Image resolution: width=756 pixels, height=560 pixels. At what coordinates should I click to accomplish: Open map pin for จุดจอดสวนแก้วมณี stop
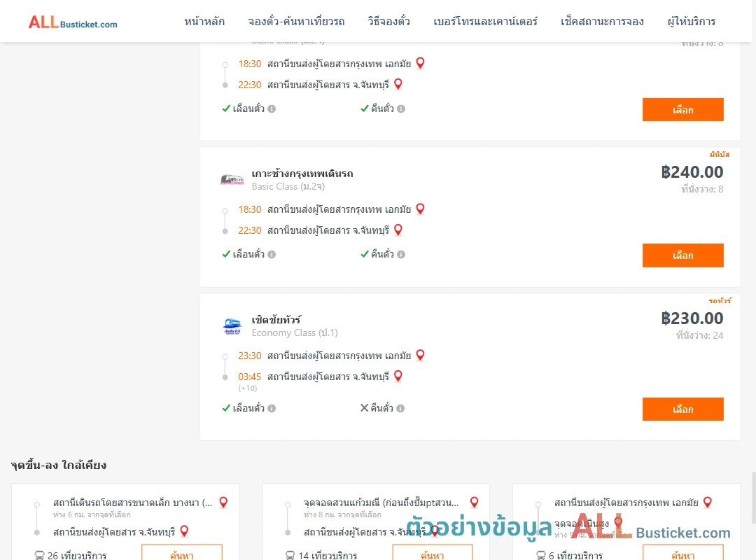coord(475,502)
